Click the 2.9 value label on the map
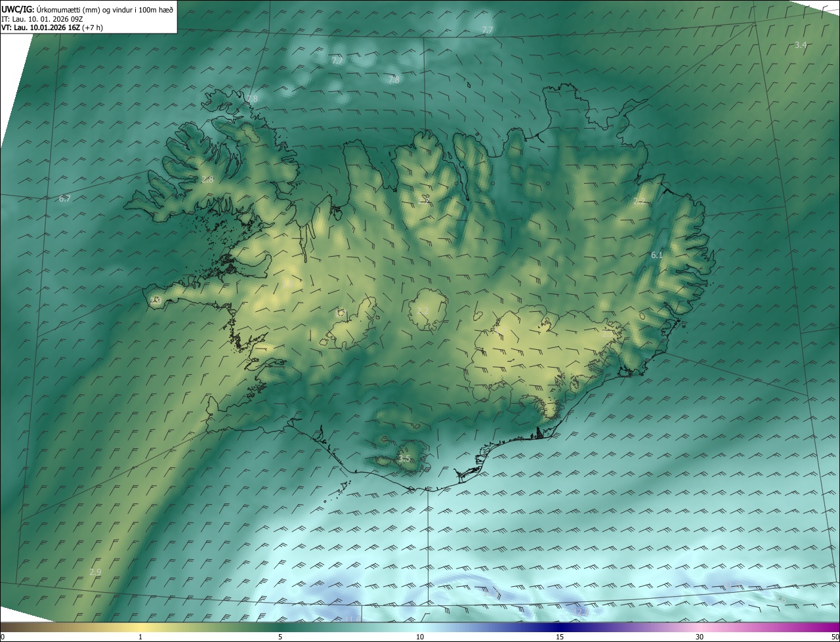 coord(95,572)
